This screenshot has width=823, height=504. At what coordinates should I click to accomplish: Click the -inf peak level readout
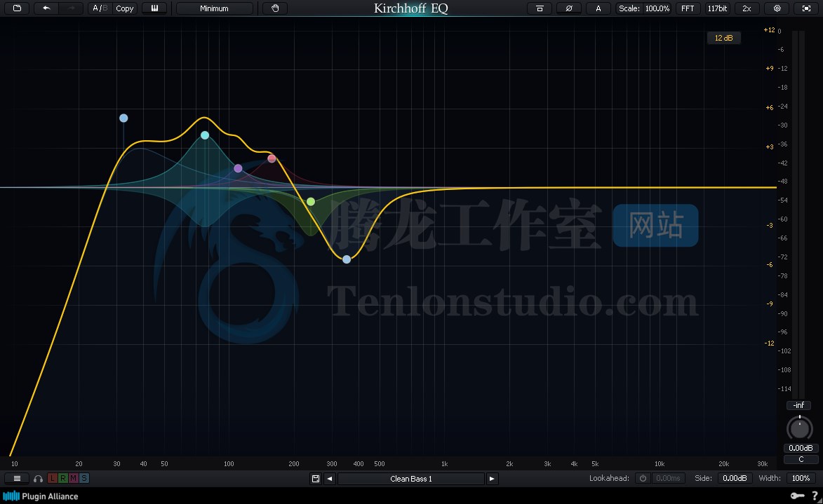click(x=798, y=405)
